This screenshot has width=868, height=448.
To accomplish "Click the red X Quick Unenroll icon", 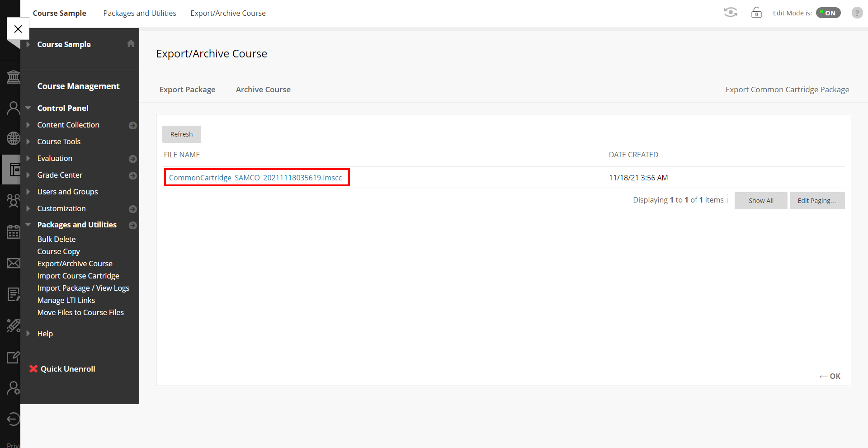I will 33,368.
